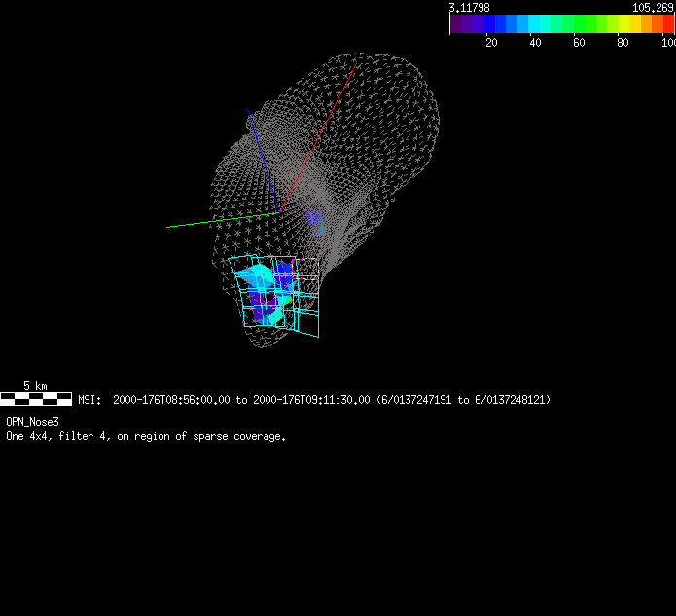Select the blue axis line
This screenshot has width=676, height=616.
263,156
